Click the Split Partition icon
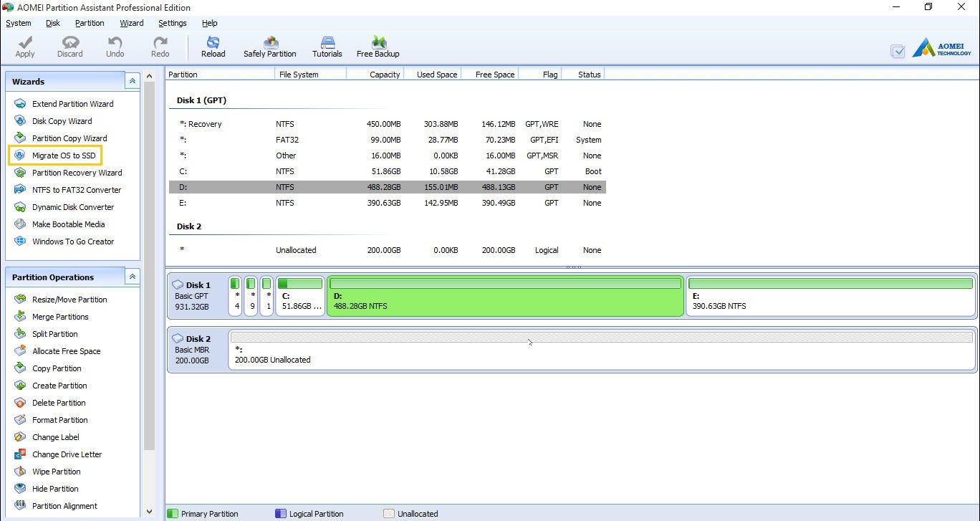 [x=20, y=334]
